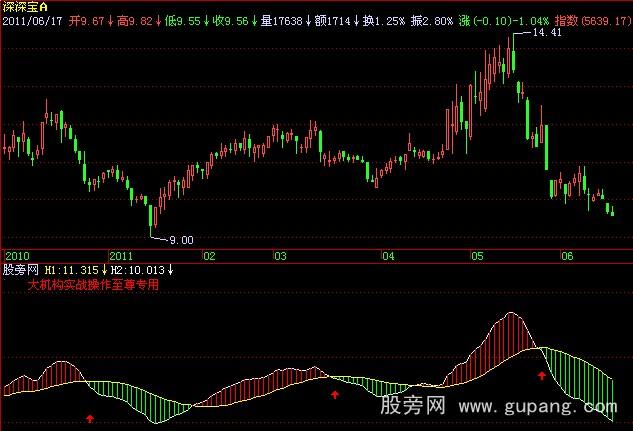Click the 14.41 peak price label

coord(547,33)
